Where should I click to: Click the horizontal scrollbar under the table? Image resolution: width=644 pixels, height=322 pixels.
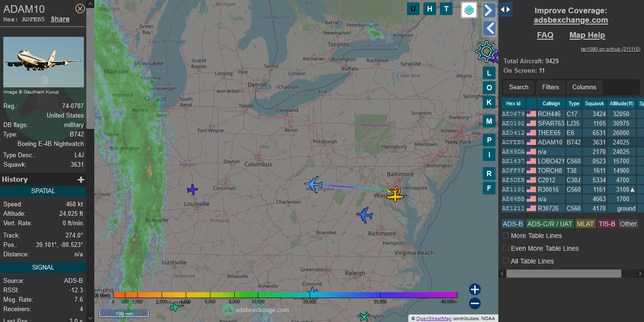pyautogui.click(x=563, y=274)
